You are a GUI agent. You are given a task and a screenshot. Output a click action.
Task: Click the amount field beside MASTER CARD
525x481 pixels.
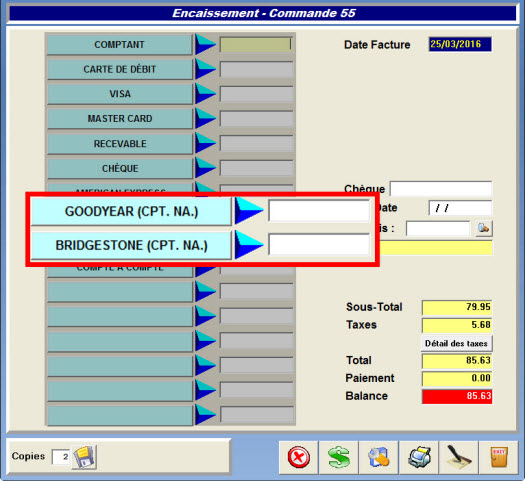(256, 118)
